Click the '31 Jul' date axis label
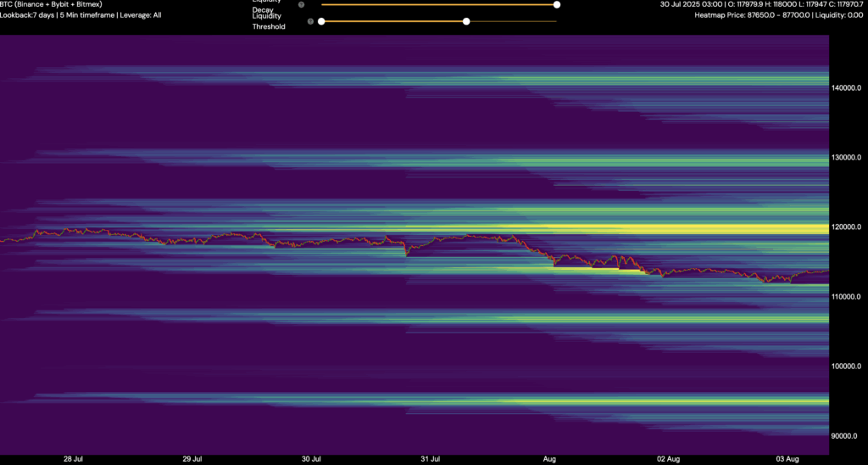Image resolution: width=868 pixels, height=465 pixels. coord(430,459)
